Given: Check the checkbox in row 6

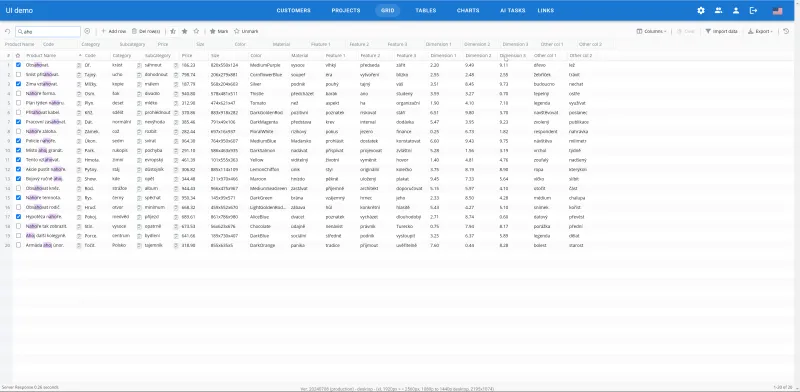Looking at the screenshot, I should click(18, 112).
